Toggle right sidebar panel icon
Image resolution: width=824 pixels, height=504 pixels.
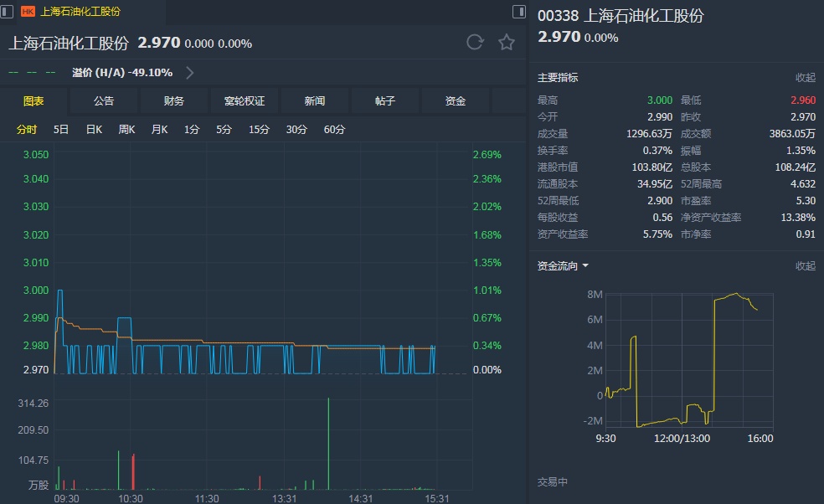pos(518,11)
